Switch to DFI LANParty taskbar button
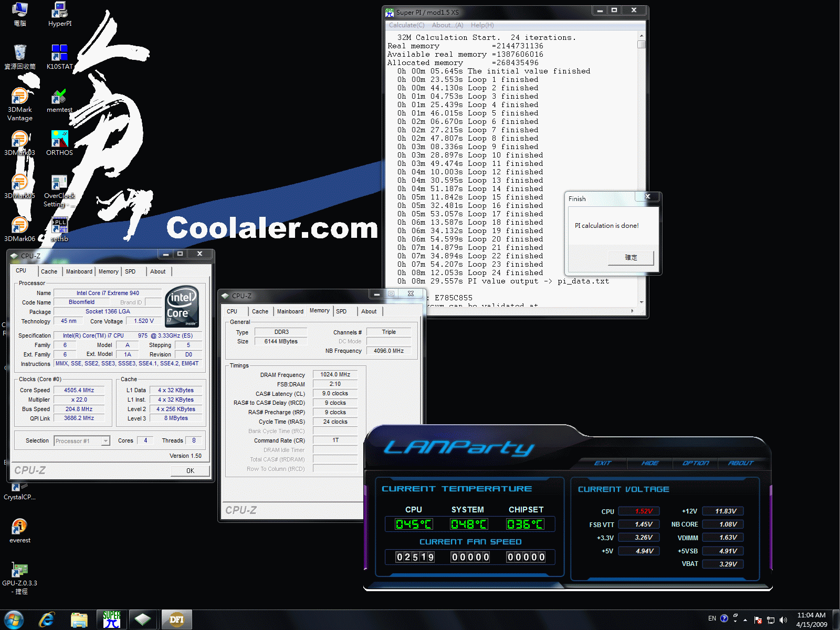The image size is (840, 630). pos(176,620)
